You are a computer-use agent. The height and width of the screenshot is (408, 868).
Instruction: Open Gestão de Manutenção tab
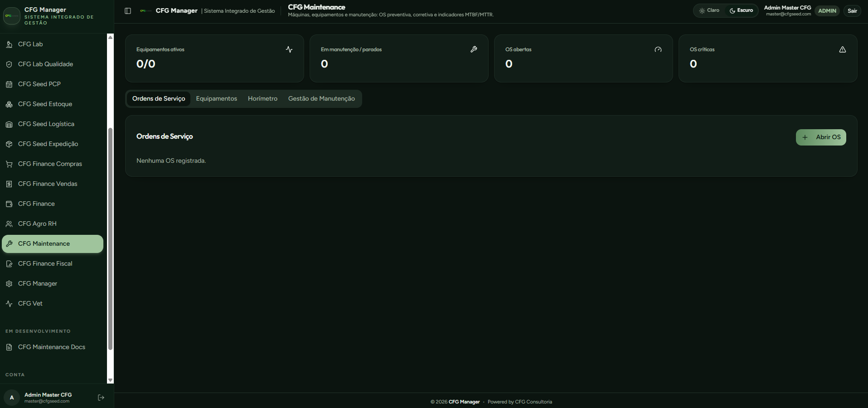(x=321, y=99)
